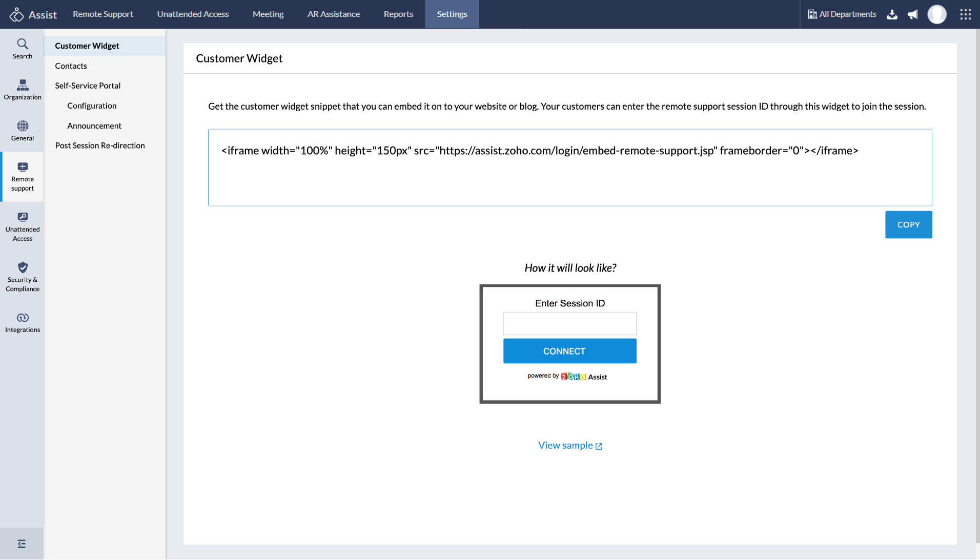Copy the customer widget snippet
Viewport: 980px width, 560px height.
coord(908,224)
